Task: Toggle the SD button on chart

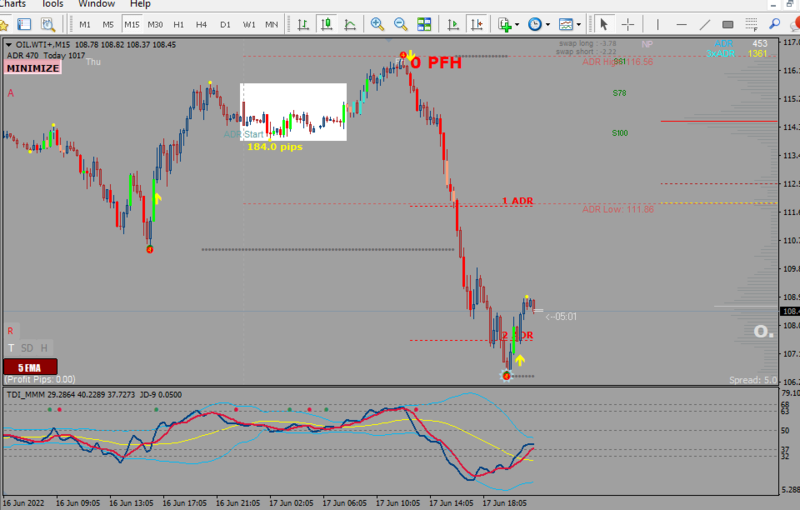Action: 27,348
